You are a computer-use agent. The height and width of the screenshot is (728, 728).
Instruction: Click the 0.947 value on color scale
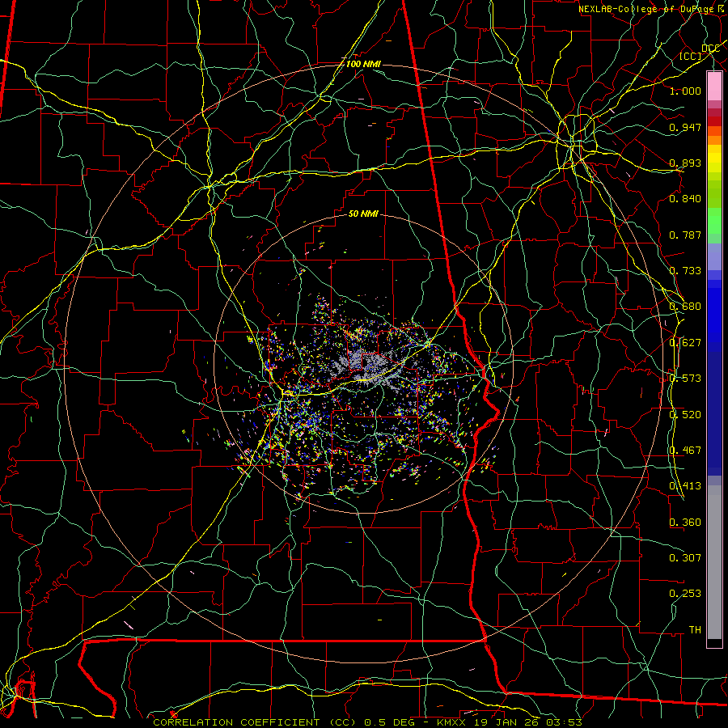[685, 127]
